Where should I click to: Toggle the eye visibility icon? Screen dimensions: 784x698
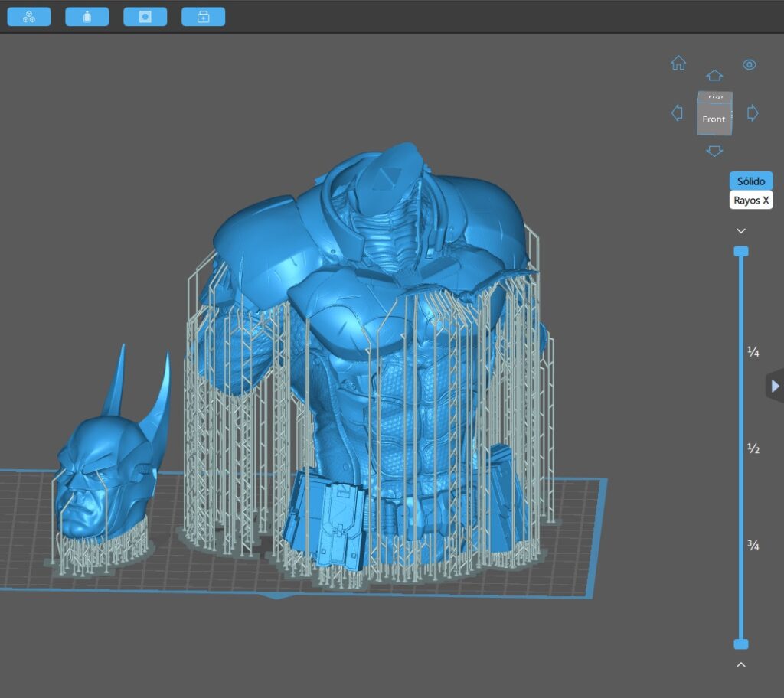click(x=750, y=65)
